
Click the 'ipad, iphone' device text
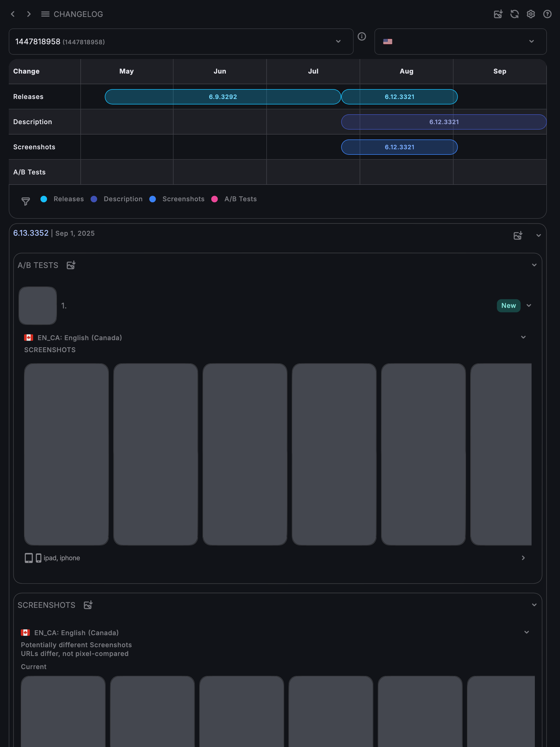[62, 558]
